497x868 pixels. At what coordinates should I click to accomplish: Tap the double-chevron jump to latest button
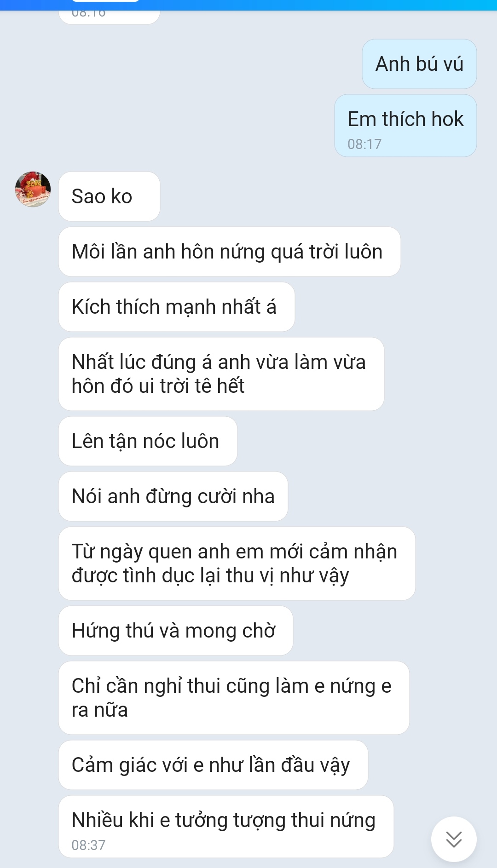tap(454, 839)
